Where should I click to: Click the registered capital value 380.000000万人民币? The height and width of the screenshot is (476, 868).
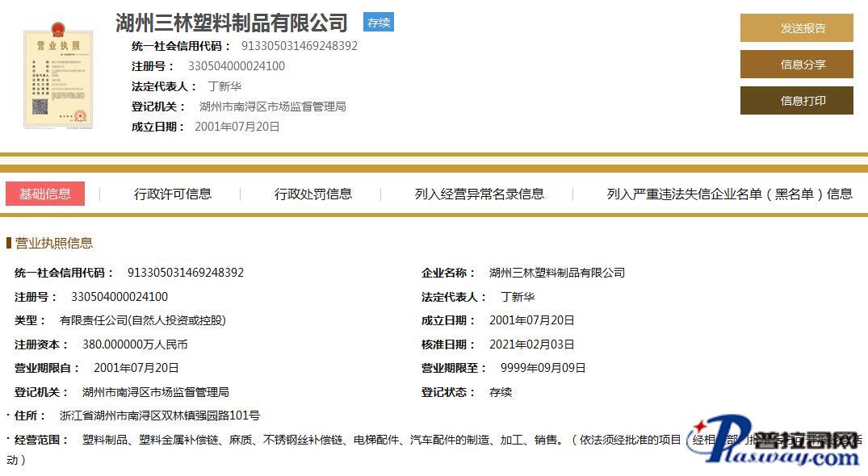[x=135, y=344]
